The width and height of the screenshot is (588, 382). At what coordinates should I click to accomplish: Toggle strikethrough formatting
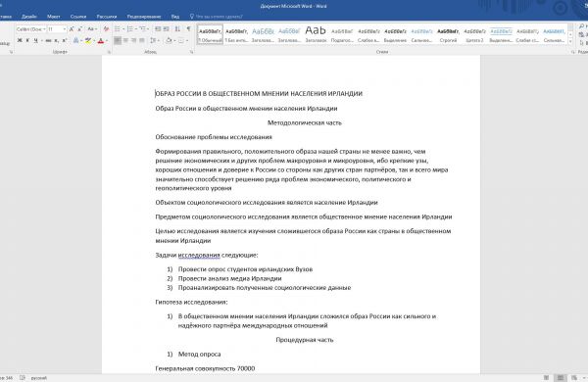tap(48, 40)
